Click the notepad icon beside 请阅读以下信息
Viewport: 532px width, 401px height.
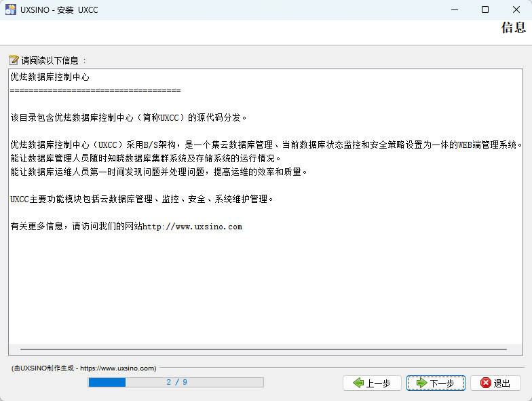(14, 60)
